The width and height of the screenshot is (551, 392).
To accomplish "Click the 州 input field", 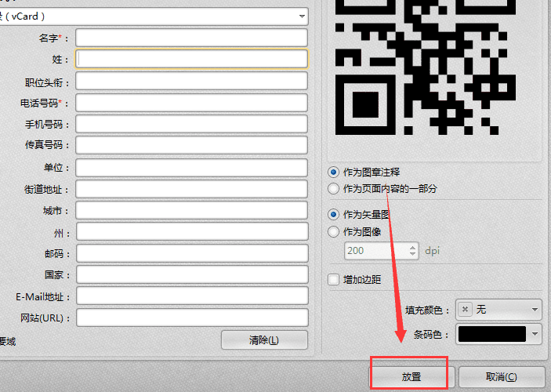I will (x=192, y=231).
